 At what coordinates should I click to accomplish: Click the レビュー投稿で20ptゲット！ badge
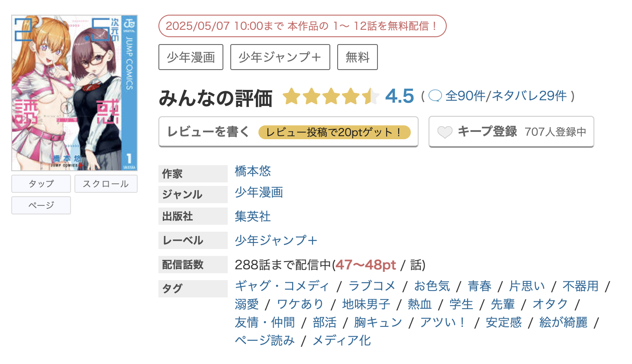pos(335,132)
